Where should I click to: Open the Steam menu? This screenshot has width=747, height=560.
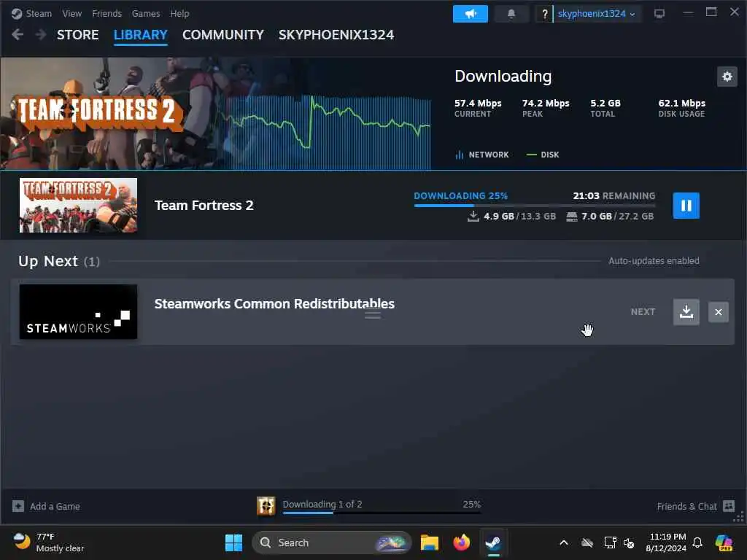point(39,13)
